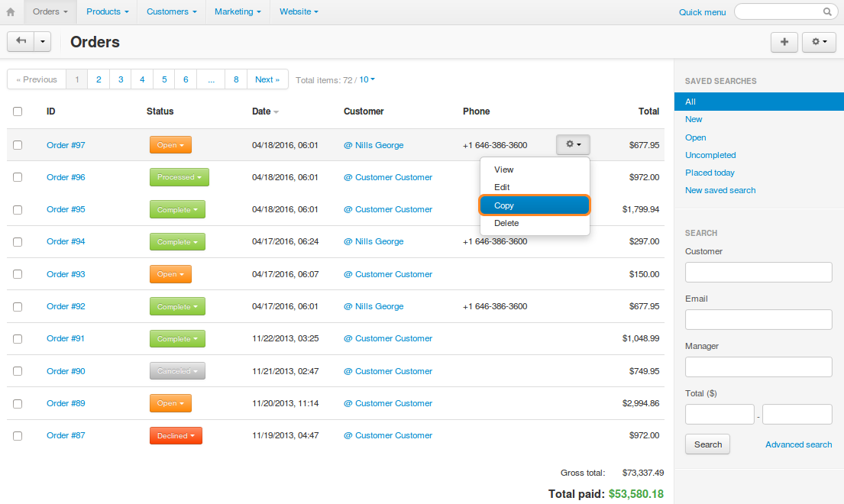Select the All saved search
This screenshot has width=844, height=504.
pos(759,102)
